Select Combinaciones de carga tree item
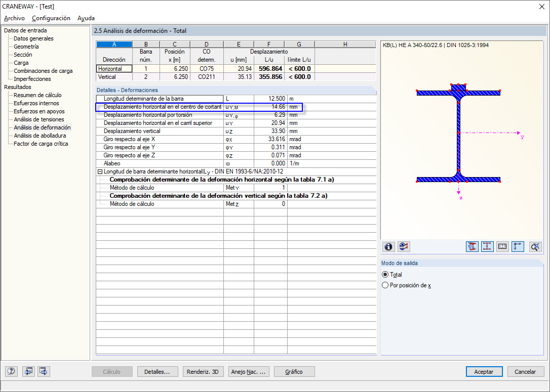550x392 pixels. [43, 71]
